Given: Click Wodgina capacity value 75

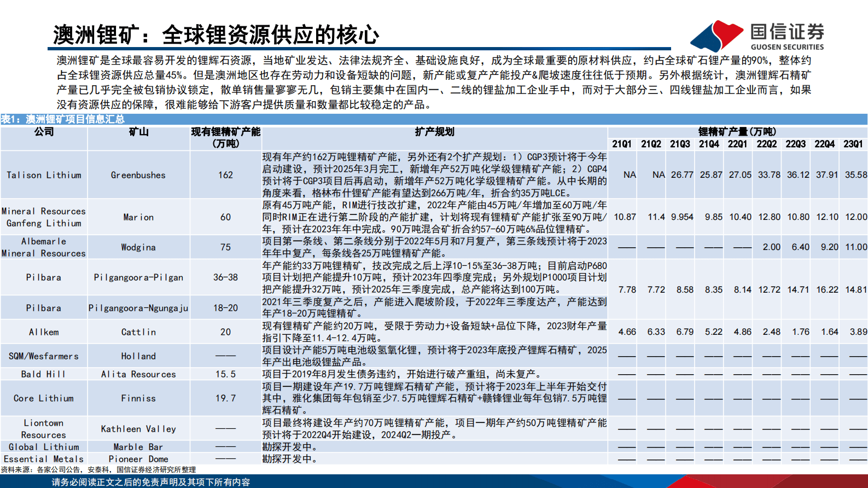Looking at the screenshot, I should click(225, 247).
